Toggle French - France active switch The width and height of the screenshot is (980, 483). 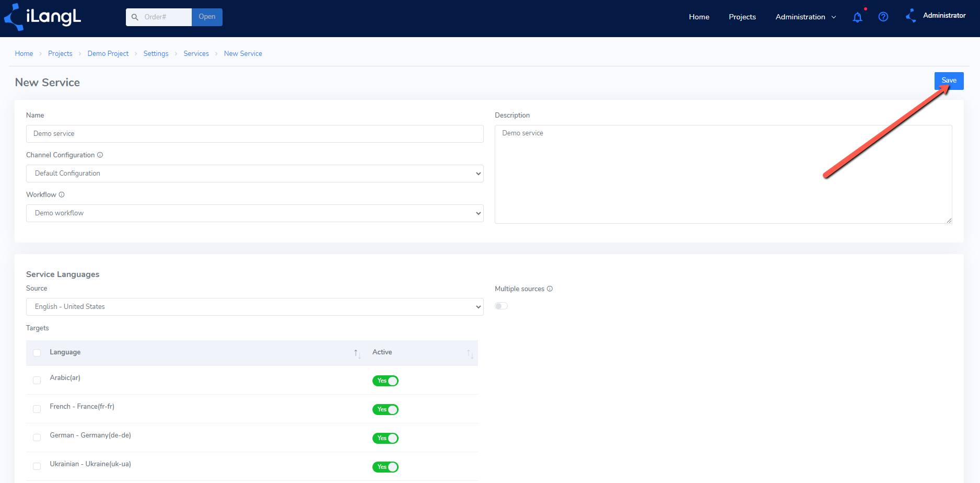[x=386, y=409]
